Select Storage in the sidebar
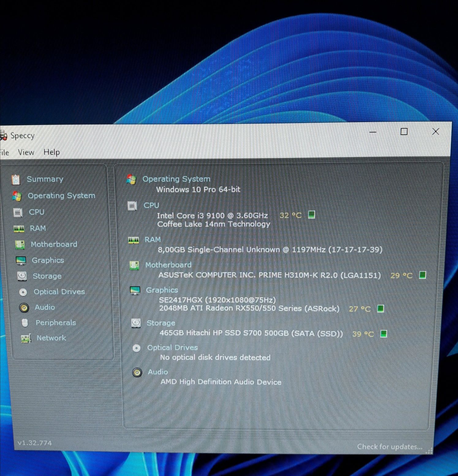The width and height of the screenshot is (458, 476). pos(47,276)
